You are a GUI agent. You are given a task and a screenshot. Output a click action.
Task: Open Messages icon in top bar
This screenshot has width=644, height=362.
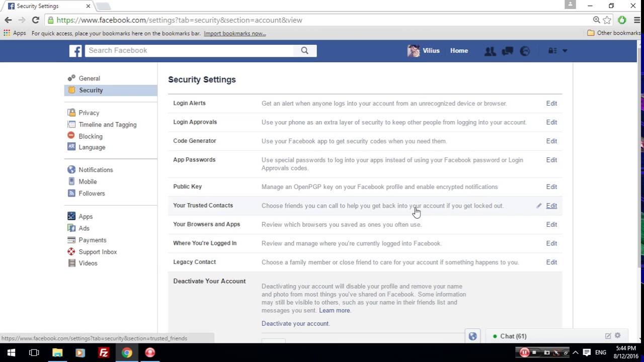(x=507, y=51)
